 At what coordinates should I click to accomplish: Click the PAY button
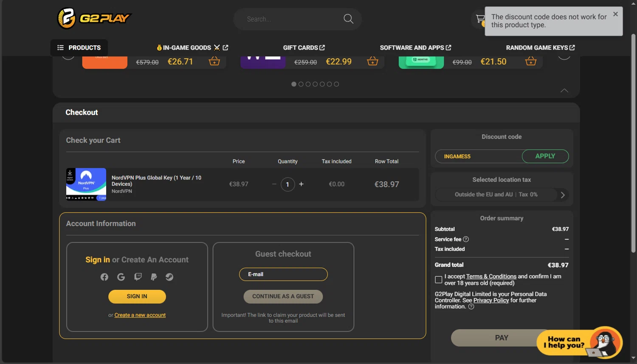coord(502,338)
